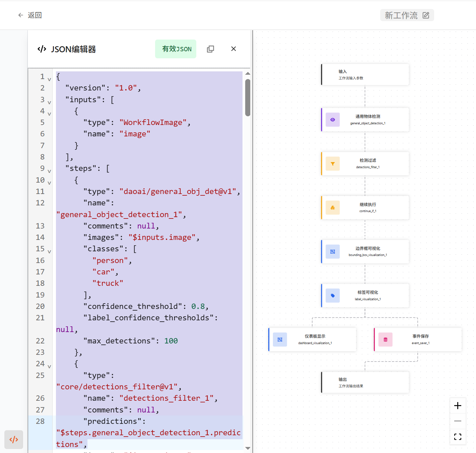This screenshot has width=476, height=453.
Task: Click the editor vertical scrollbar thumb
Action: click(x=248, y=98)
